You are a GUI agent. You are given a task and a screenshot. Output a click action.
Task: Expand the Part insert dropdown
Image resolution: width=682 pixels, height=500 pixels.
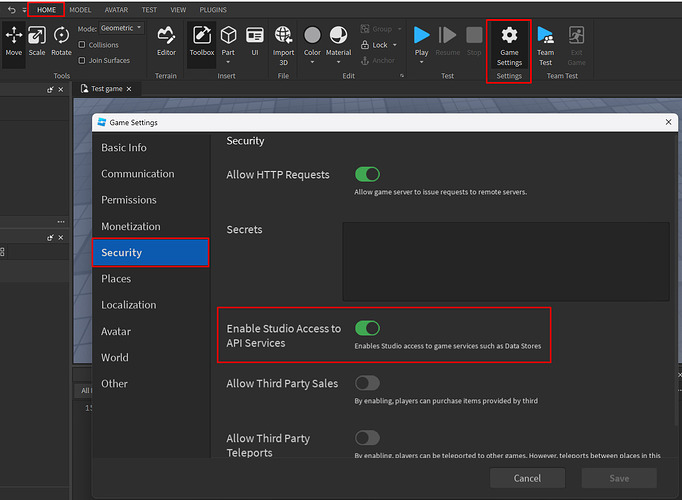click(x=228, y=59)
